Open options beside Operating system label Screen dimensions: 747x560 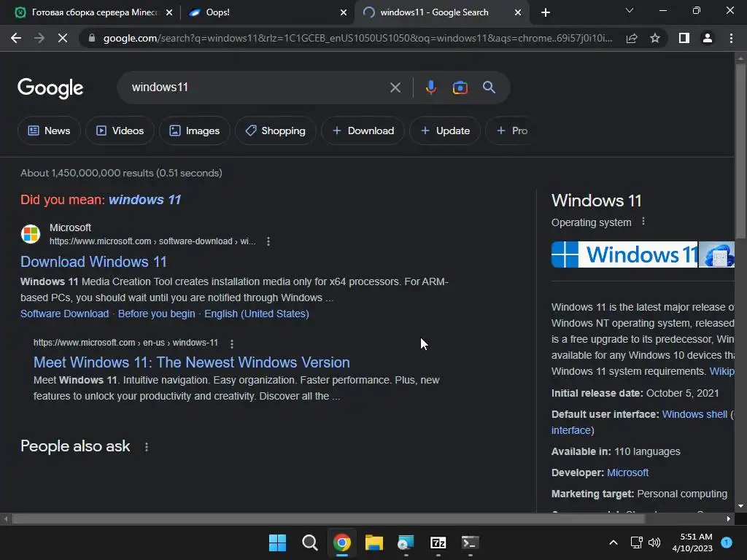tap(643, 222)
